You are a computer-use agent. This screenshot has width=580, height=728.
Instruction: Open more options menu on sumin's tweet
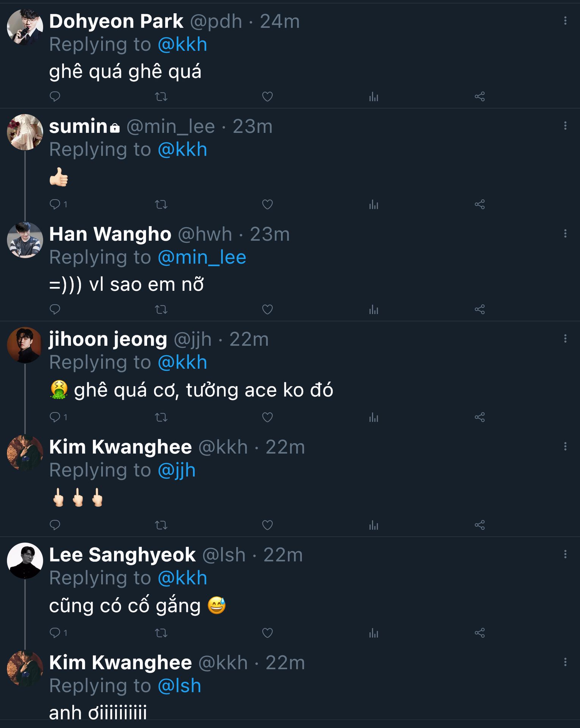[565, 126]
